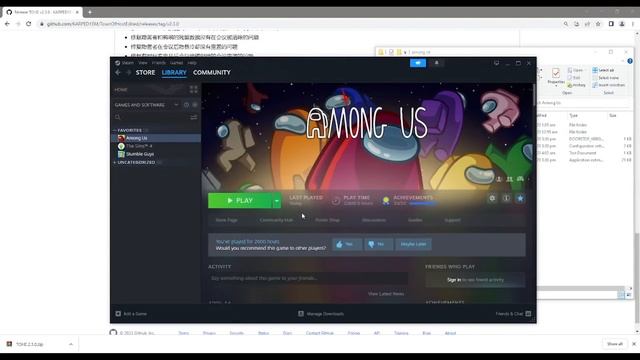
Task: Open the Discussions link
Action: 374,220
